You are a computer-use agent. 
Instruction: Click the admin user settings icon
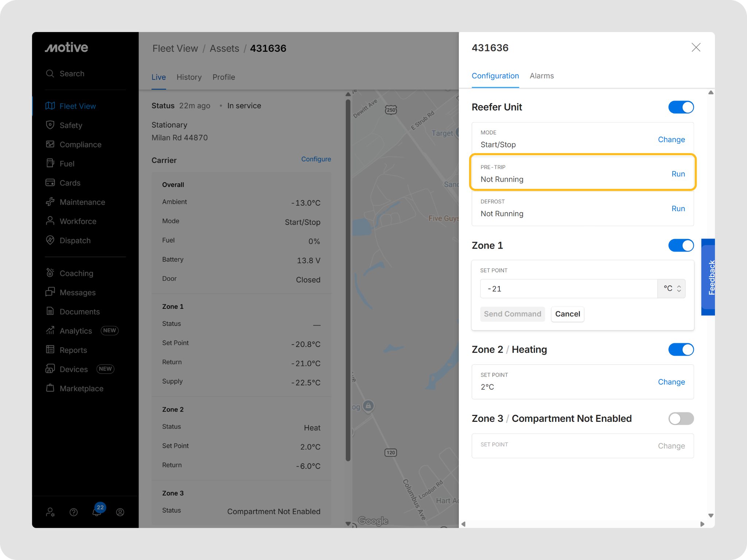point(50,512)
